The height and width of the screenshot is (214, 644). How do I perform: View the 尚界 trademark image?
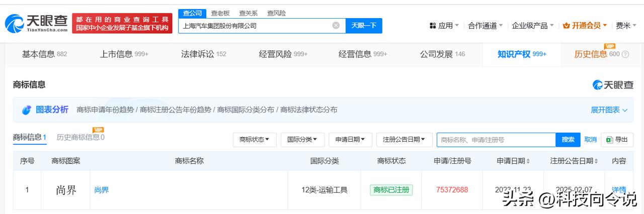pyautogui.click(x=66, y=190)
